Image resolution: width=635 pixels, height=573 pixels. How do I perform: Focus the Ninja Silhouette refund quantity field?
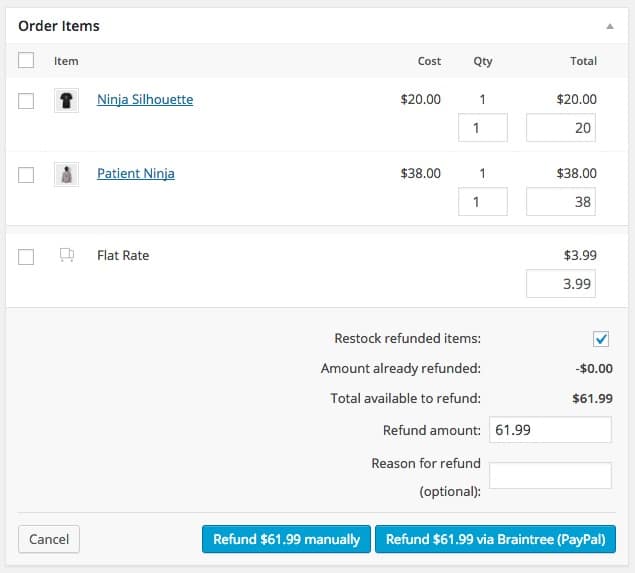482,128
